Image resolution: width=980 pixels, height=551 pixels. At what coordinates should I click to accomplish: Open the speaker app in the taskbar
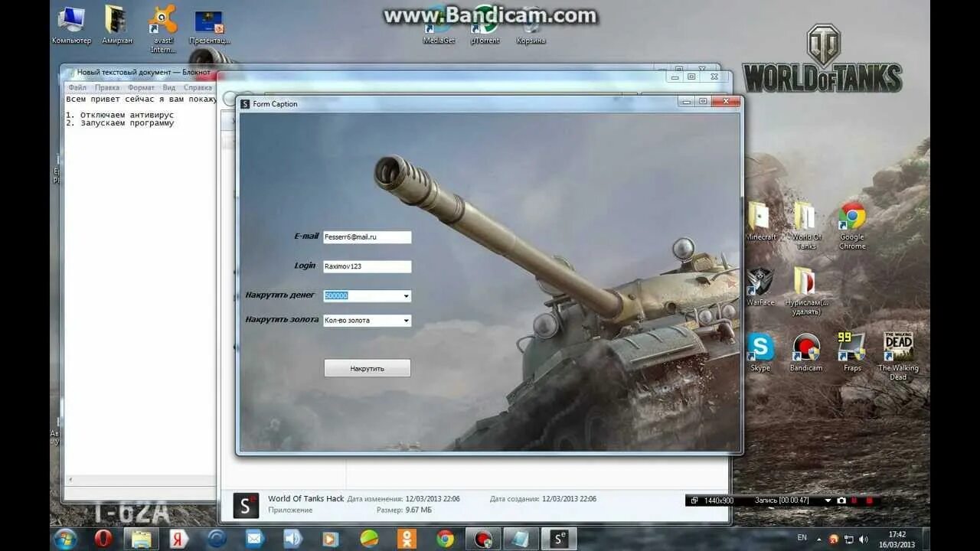293,539
